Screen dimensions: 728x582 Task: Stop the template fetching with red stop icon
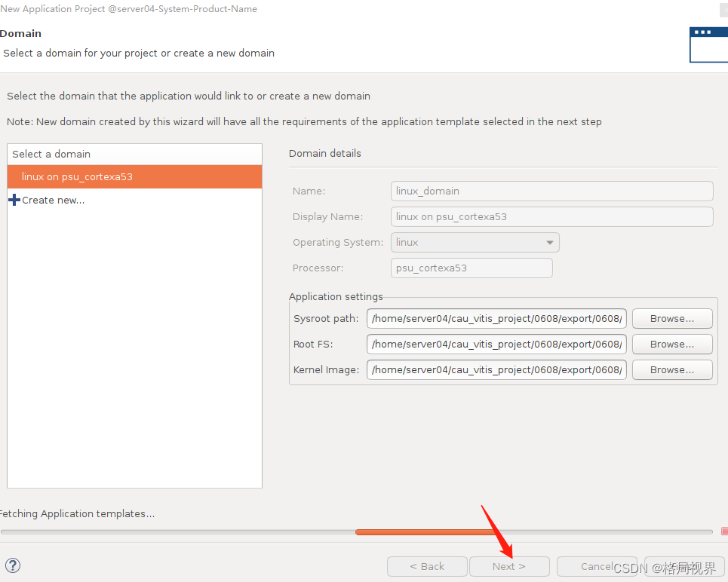tap(725, 531)
